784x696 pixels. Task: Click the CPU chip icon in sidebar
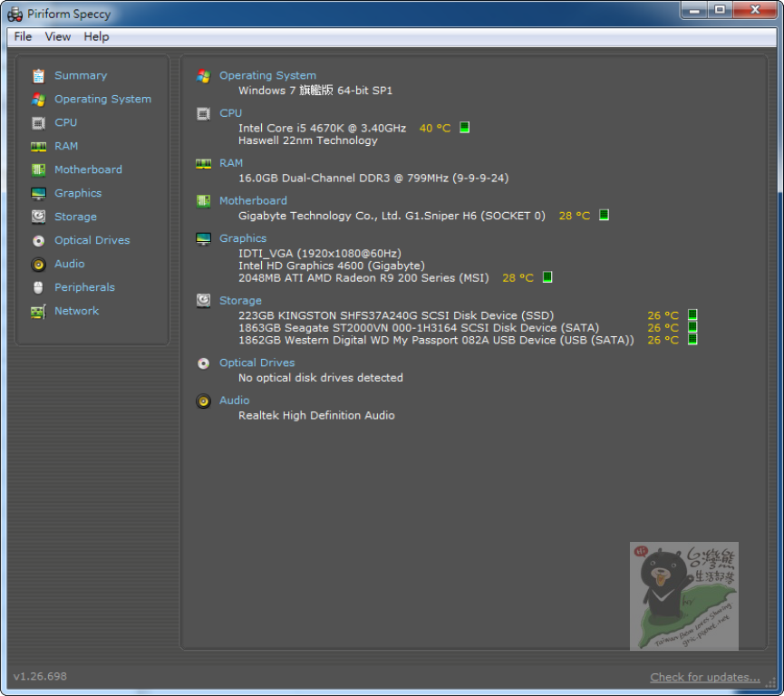tap(38, 122)
